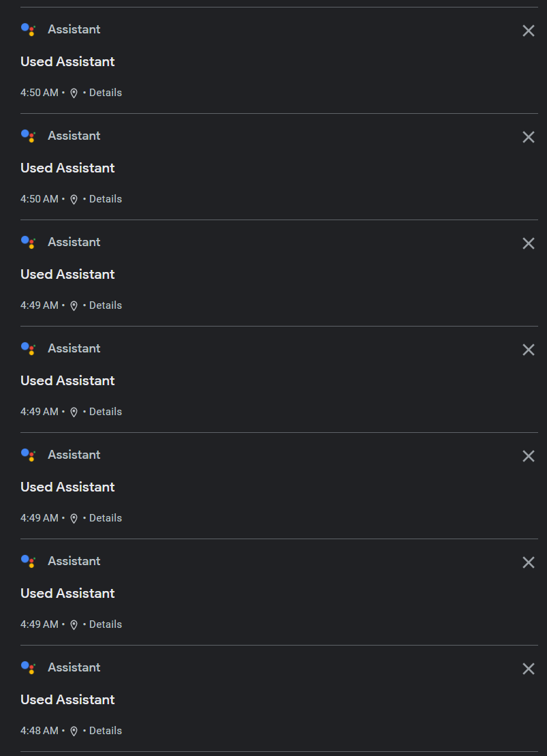Delete the first 4:49 AM Assistant entry
547x756 pixels.
tap(528, 243)
